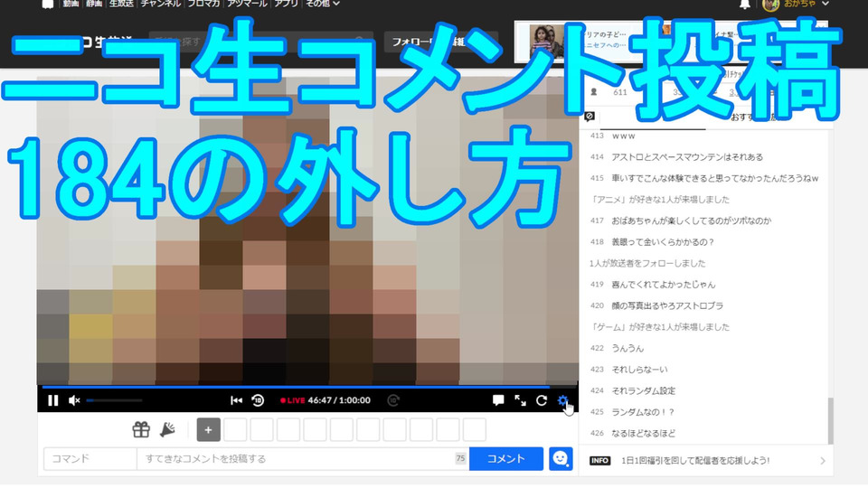Click the red LIVE indicator
The height and width of the screenshot is (488, 868).
point(293,400)
